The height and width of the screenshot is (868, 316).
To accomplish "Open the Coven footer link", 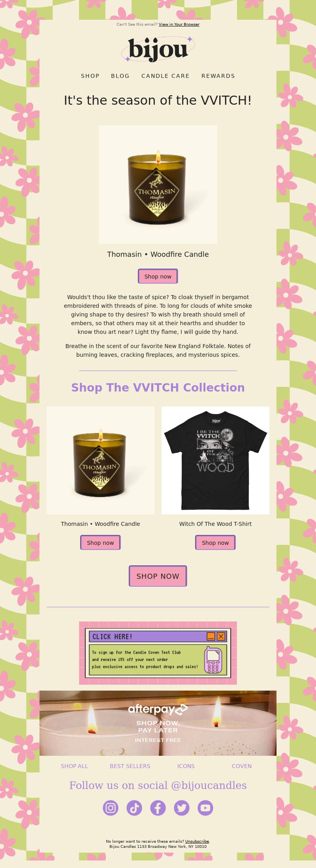I will coord(242,766).
